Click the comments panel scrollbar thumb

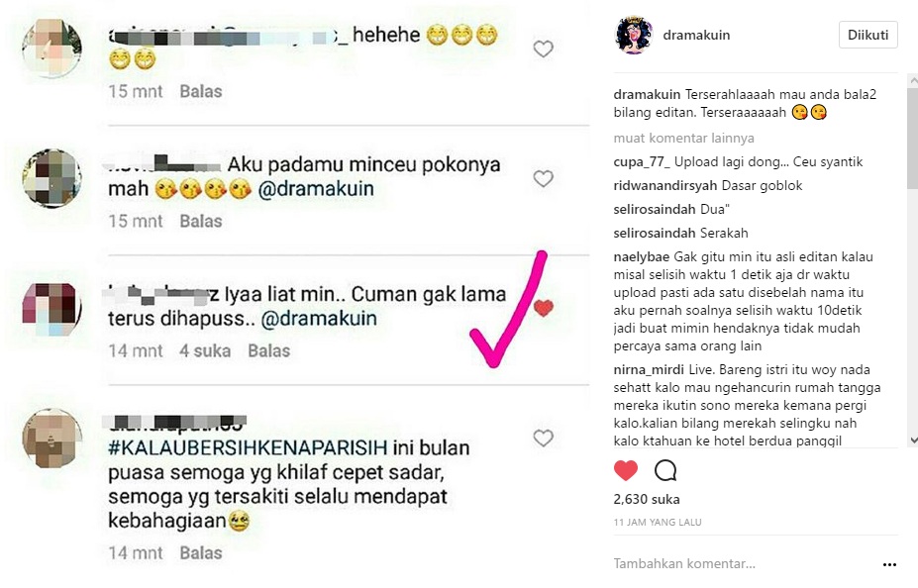(x=913, y=138)
